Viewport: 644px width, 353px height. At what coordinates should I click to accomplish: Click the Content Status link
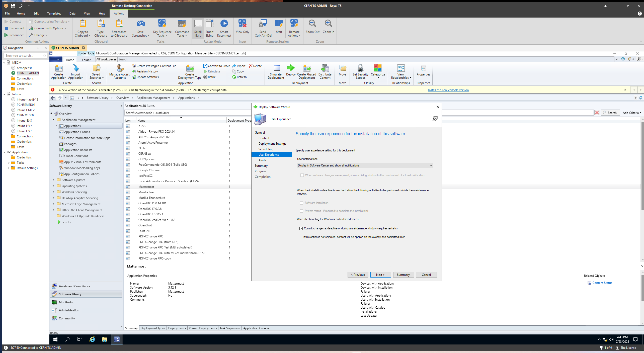tap(602, 283)
